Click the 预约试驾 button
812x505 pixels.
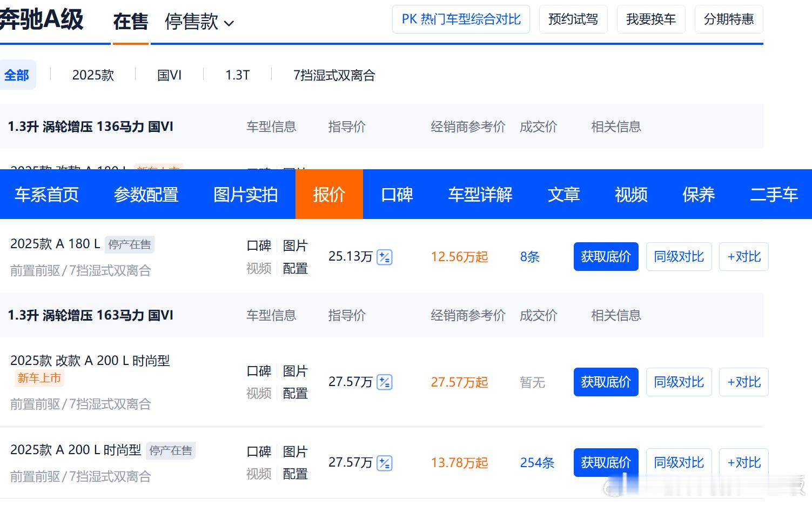pyautogui.click(x=573, y=19)
